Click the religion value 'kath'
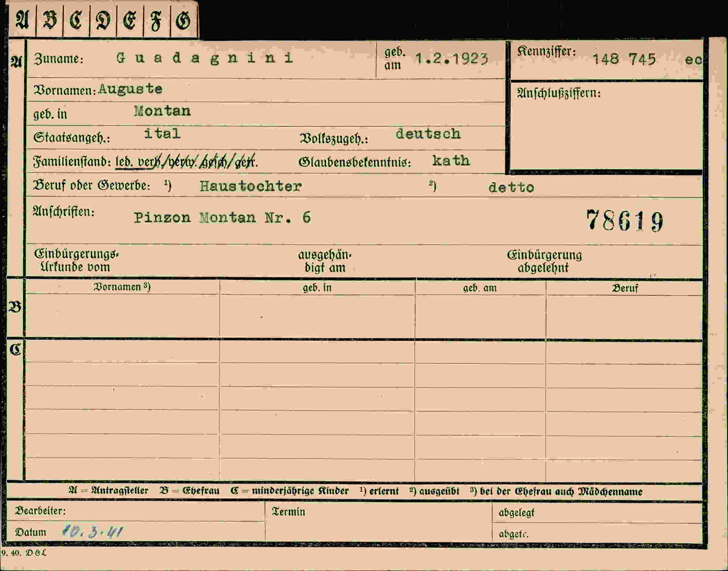The image size is (728, 571). click(x=451, y=161)
